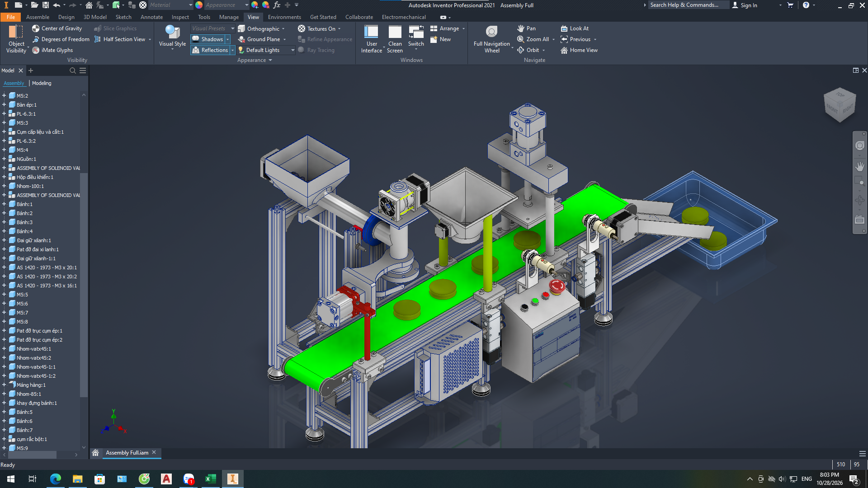Toggle Ground Plane display

(259, 39)
